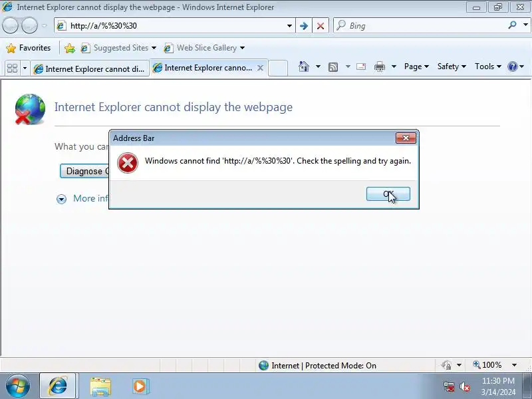Click the Show desktop button

coord(528,386)
